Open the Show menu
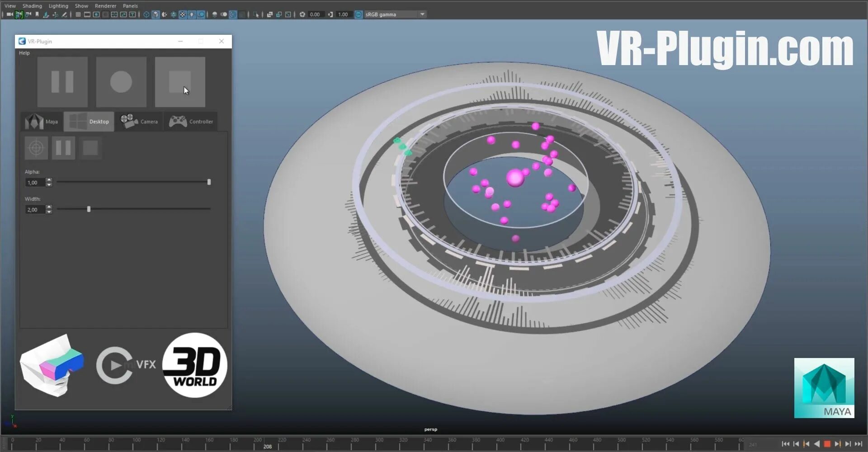The image size is (868, 452). click(81, 6)
